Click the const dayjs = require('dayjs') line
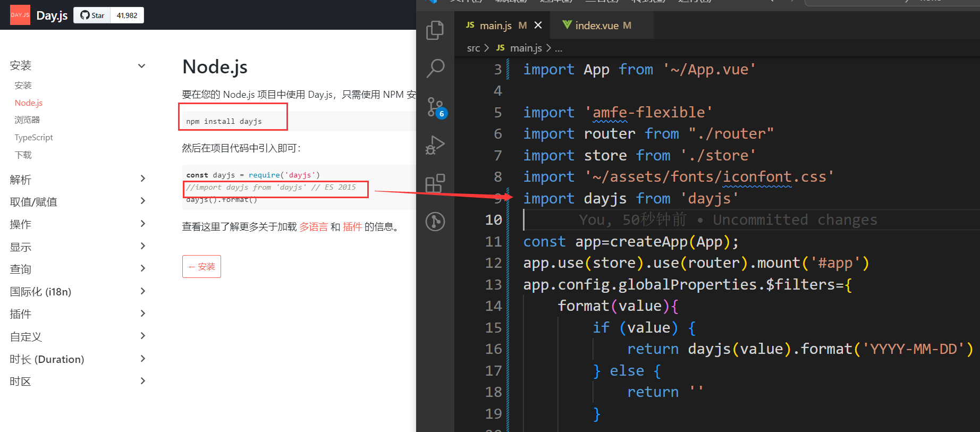 coord(253,175)
